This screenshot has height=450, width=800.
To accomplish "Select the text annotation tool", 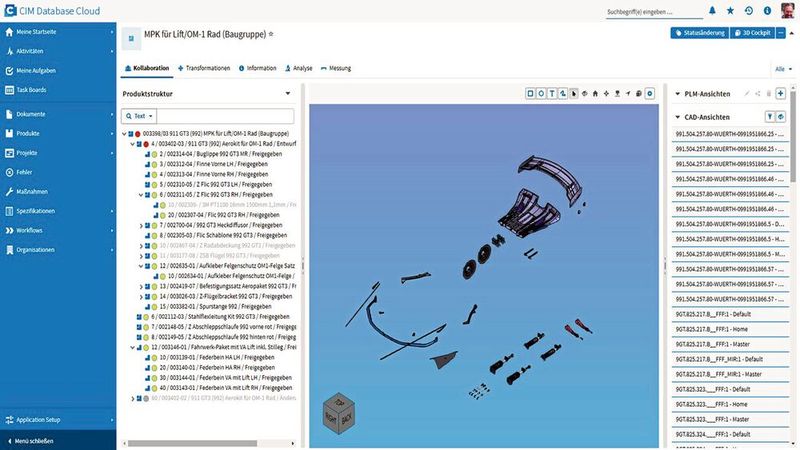I will point(552,93).
